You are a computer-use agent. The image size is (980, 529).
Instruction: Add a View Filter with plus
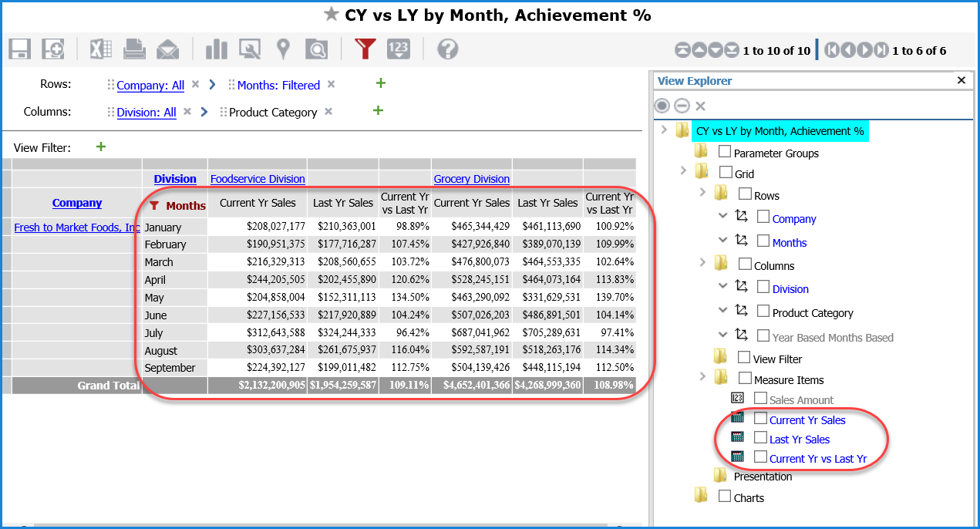pos(101,147)
